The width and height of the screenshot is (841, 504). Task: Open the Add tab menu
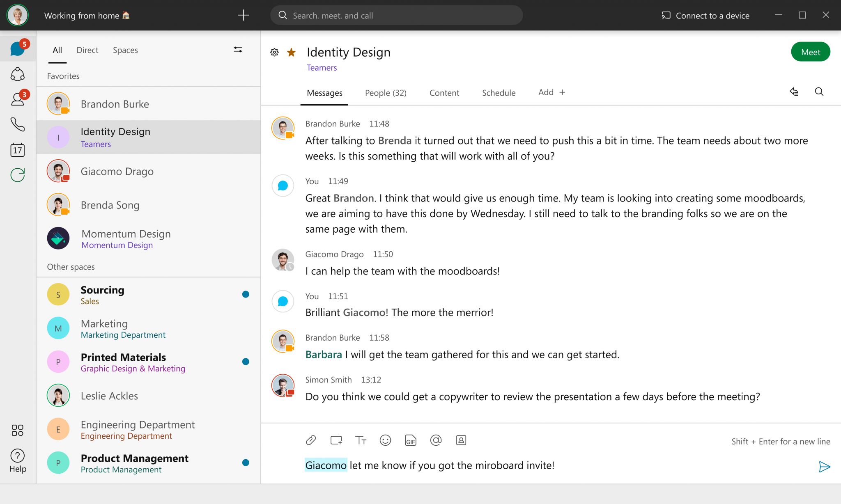[551, 92]
